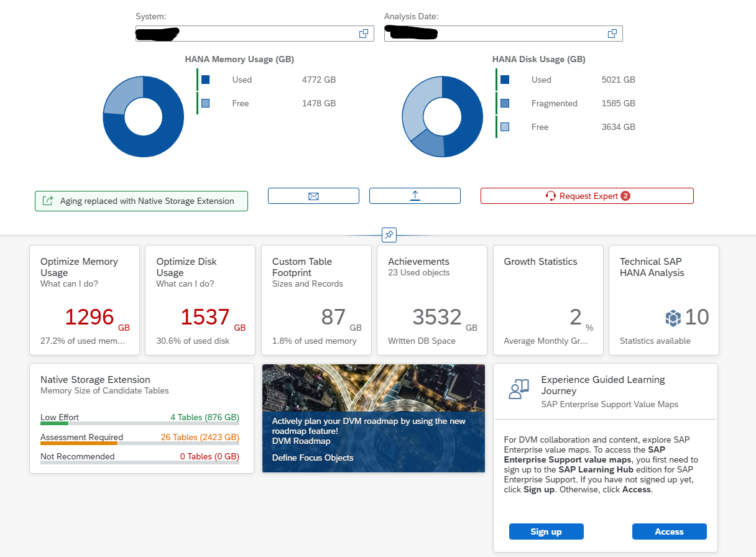Click the 1.8% of used memory text
The width and height of the screenshot is (756, 557).
(x=315, y=341)
